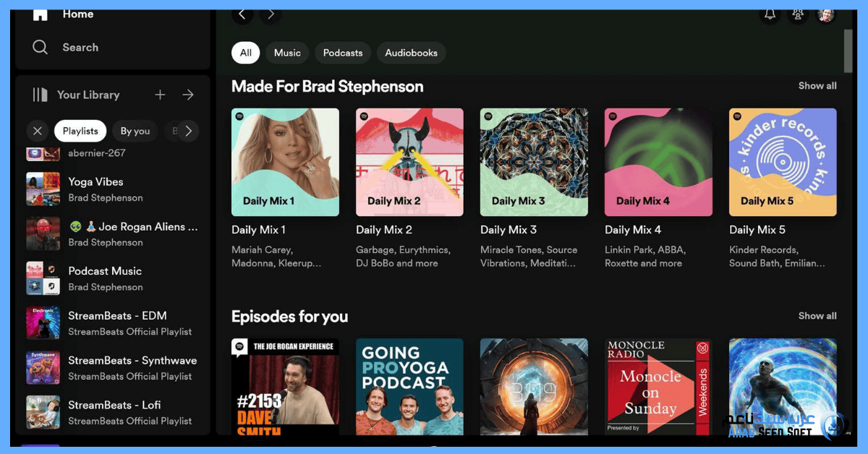Open Daily Mix 5 Kinder Records cover
Viewport: 868px width, 454px height.
[x=783, y=162]
